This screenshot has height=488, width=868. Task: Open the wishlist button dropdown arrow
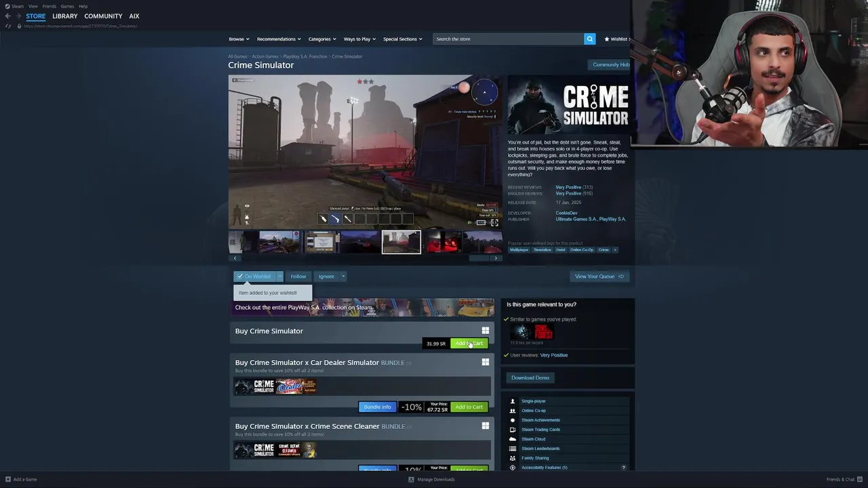[279, 277]
